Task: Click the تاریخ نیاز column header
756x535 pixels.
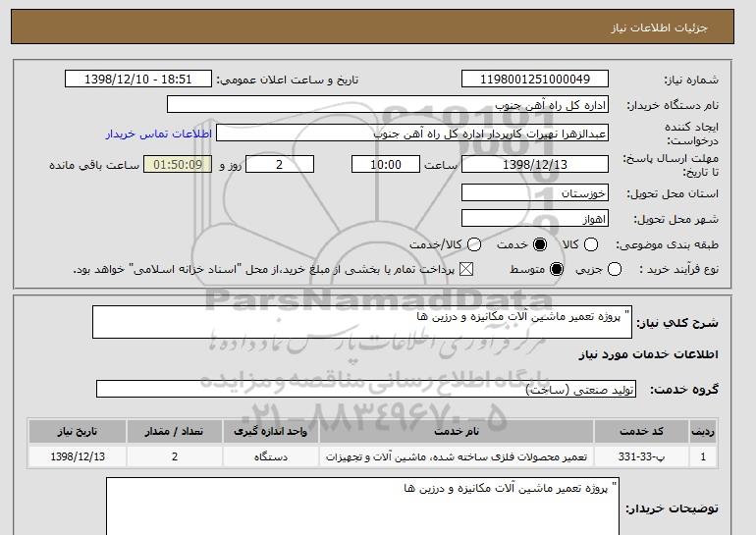Action: coord(78,431)
